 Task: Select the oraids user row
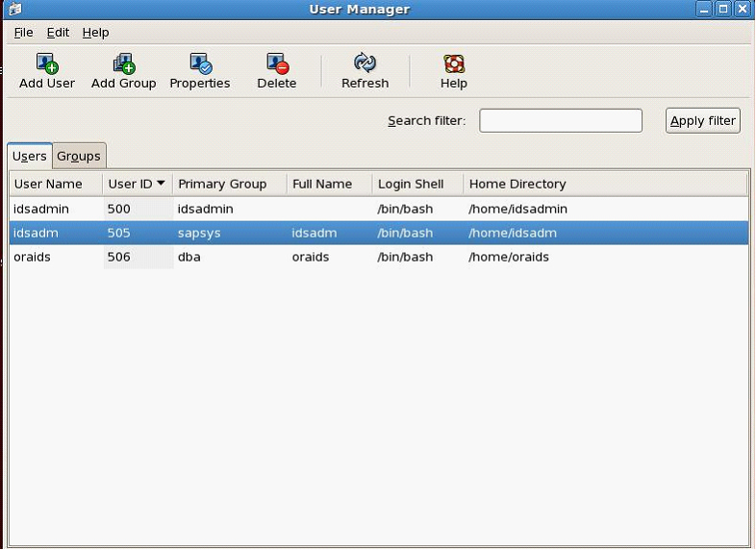289,257
